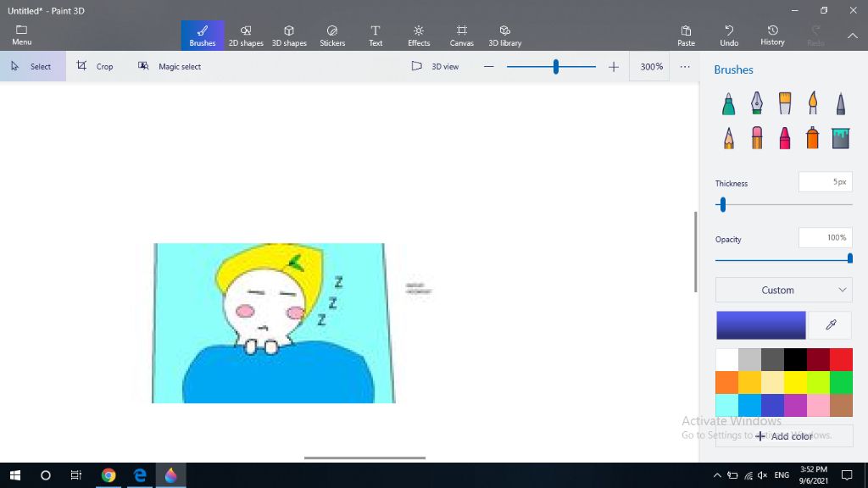Click the zoom slider handle

pos(556,67)
